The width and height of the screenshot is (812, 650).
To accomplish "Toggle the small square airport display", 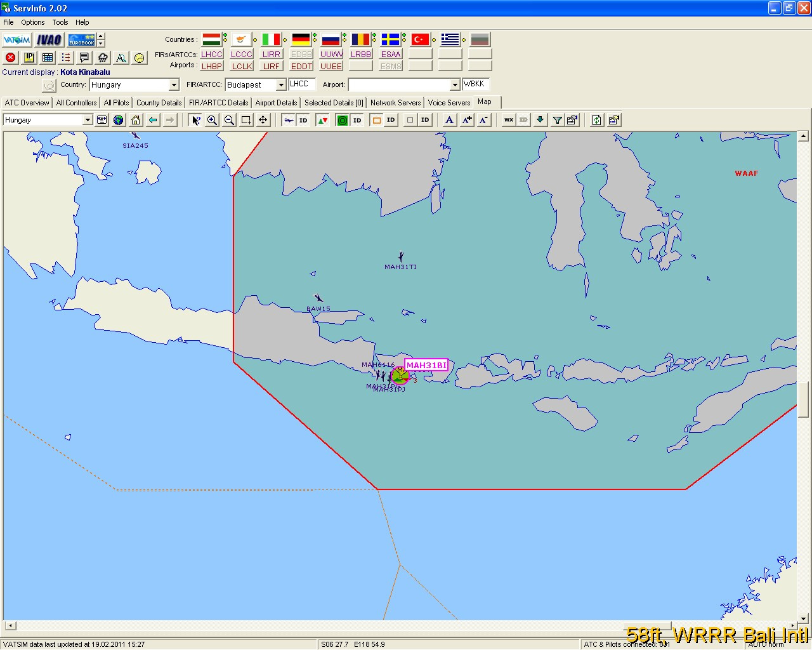I will point(410,120).
